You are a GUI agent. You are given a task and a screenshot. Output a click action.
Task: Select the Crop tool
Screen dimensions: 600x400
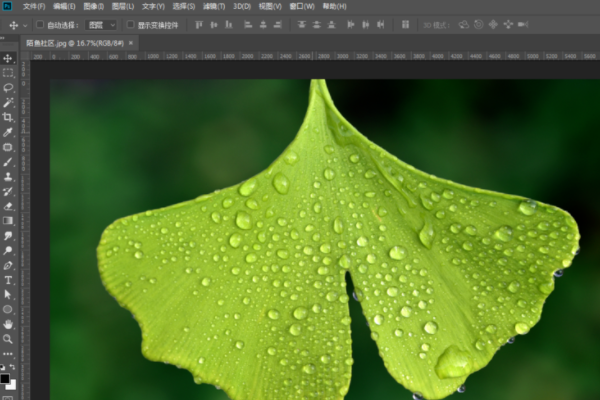[8, 117]
